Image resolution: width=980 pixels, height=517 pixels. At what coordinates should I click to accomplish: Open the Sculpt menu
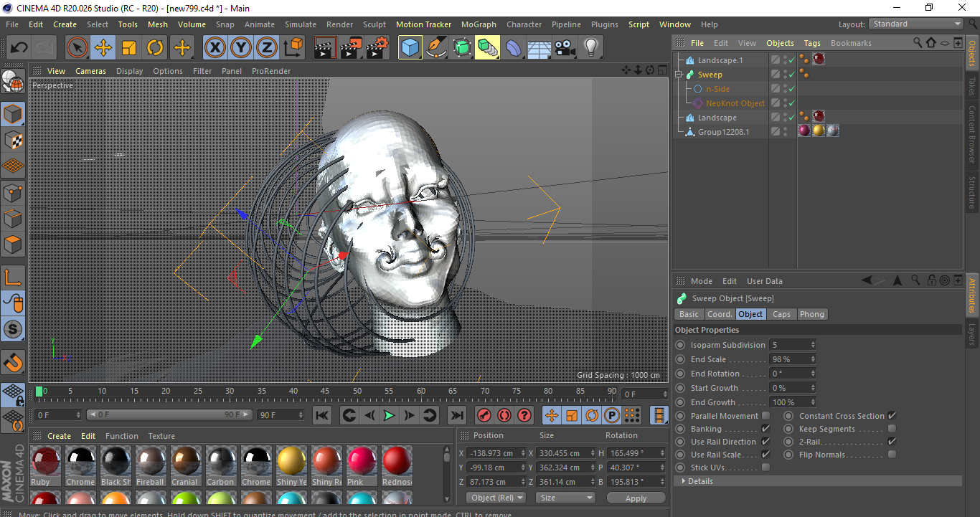tap(374, 24)
